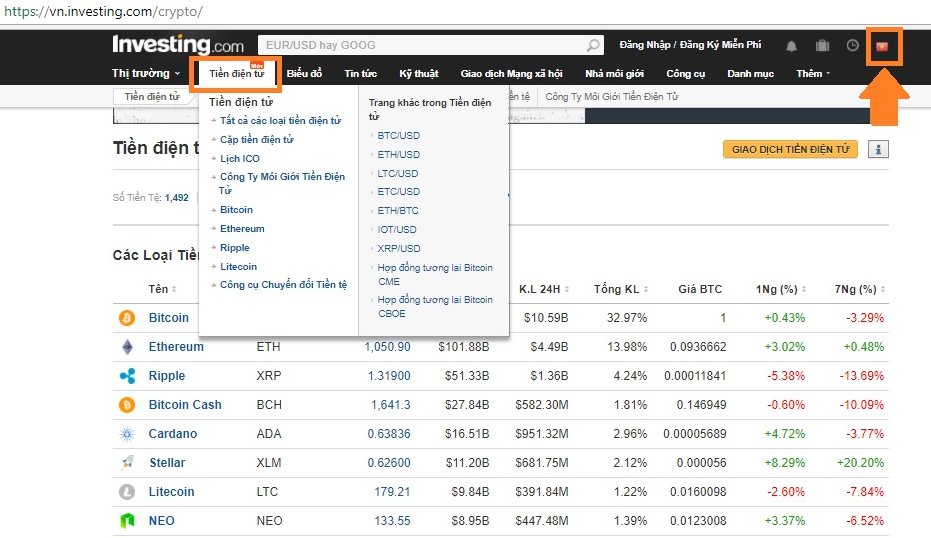The width and height of the screenshot is (931, 538).
Task: Select Bitcoin in dropdown menu
Action: tap(236, 210)
